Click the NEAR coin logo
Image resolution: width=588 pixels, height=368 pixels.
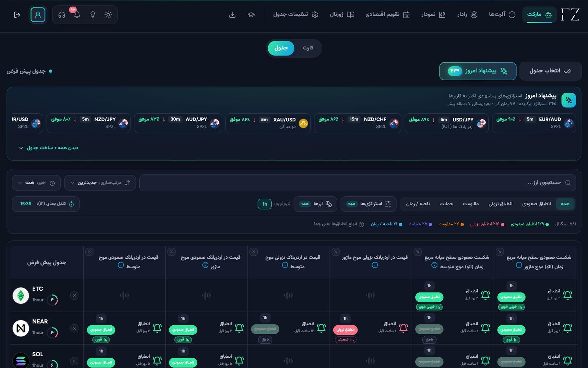(21, 328)
